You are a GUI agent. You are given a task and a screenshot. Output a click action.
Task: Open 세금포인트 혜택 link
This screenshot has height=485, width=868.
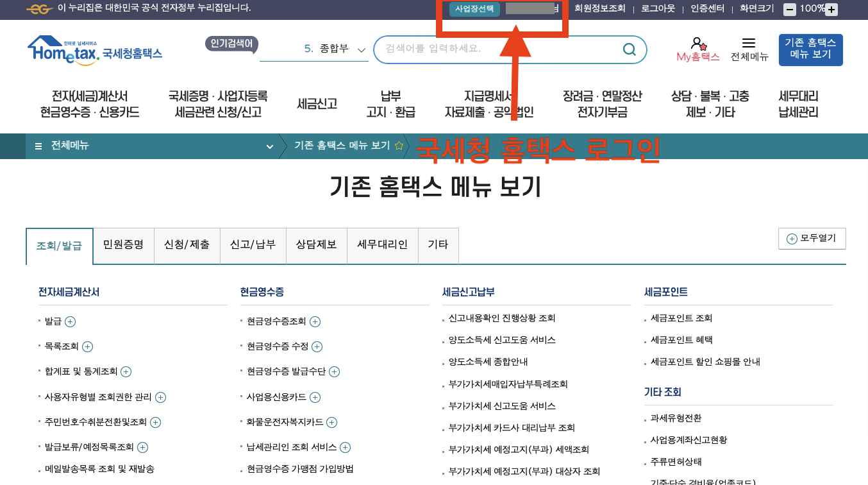coord(681,340)
